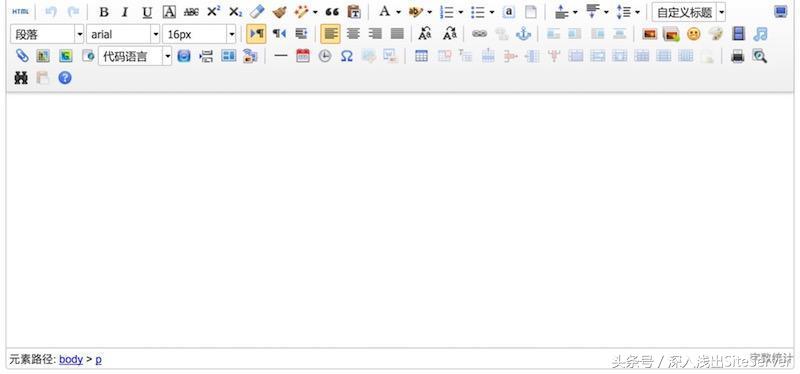800x374 pixels.
Task: Select left text alignment
Action: (331, 34)
